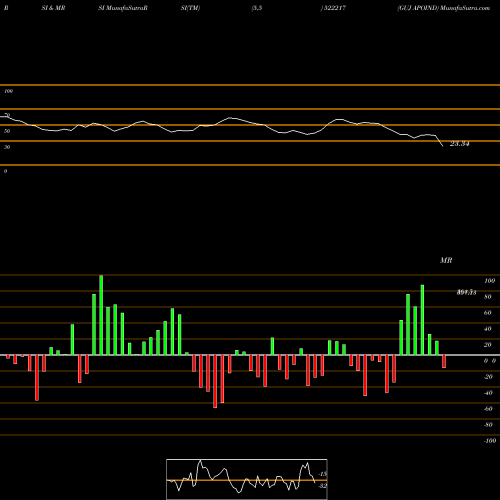Click the RSI axis label 50
Viewport: 500px width, 500px height.
pos(7,131)
